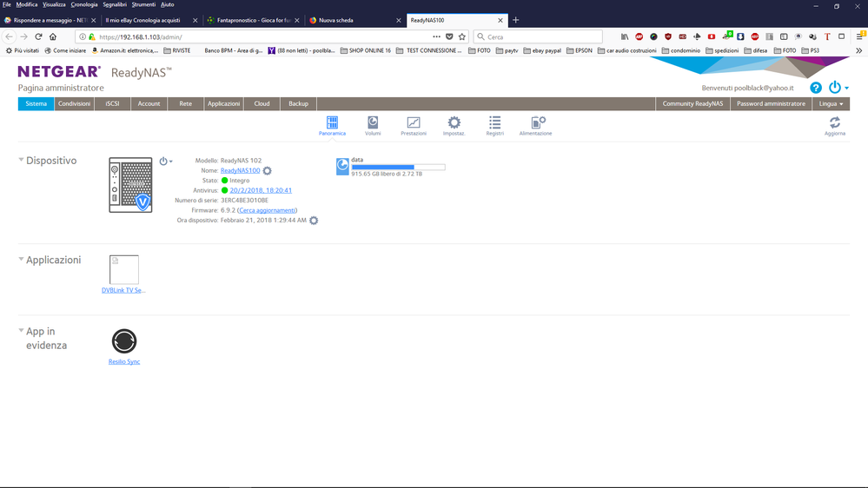Open the Volumi icon

(x=373, y=126)
